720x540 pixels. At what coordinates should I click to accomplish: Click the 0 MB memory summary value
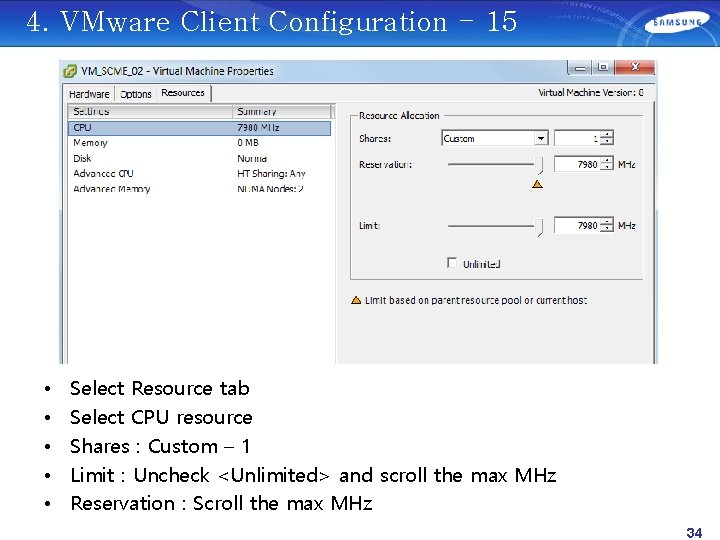248,143
